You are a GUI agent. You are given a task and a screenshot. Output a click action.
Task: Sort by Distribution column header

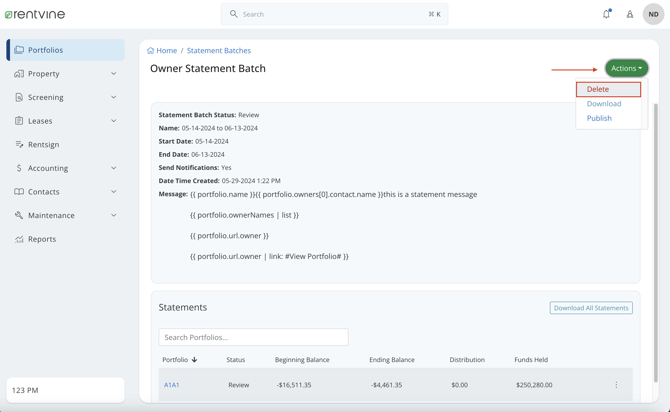click(467, 359)
